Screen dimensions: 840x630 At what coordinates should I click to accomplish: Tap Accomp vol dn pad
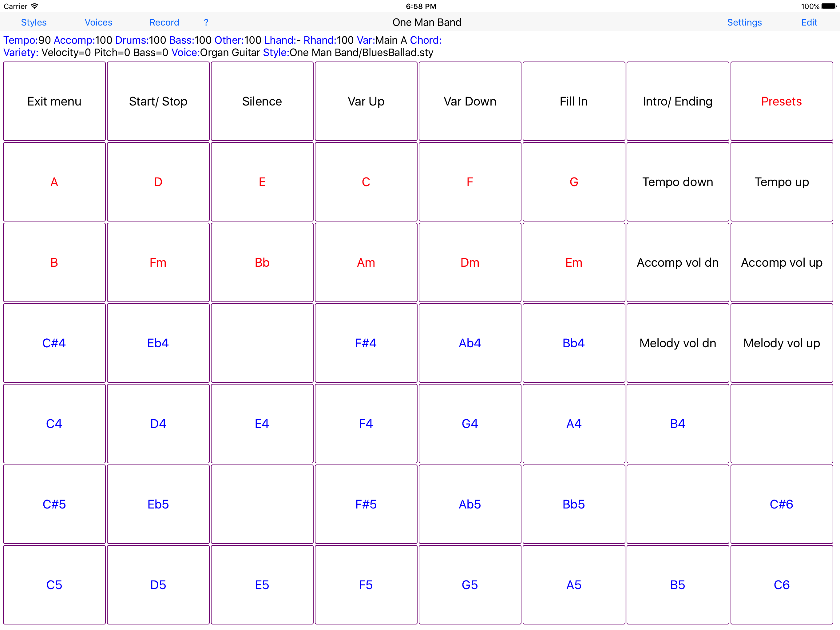tap(678, 263)
